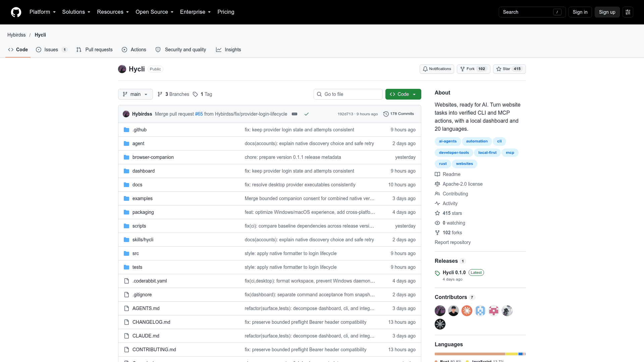The width and height of the screenshot is (644, 362).
Task: Expand the Resources menu
Action: (113, 12)
